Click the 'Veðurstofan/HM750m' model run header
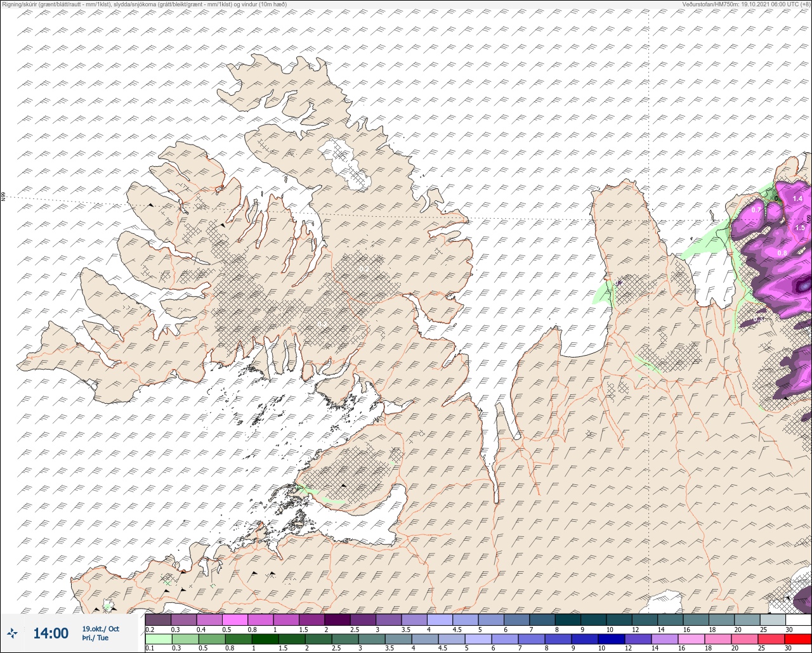The image size is (812, 653). 745,4
